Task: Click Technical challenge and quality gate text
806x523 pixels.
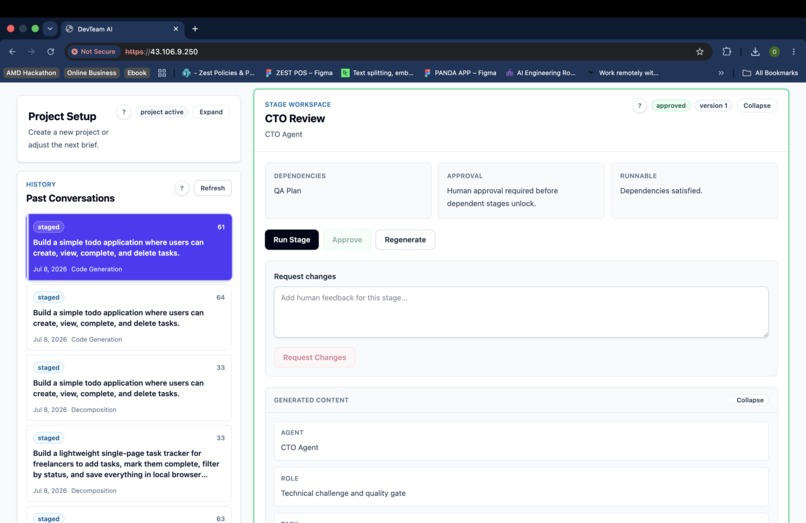Action: [x=343, y=493]
